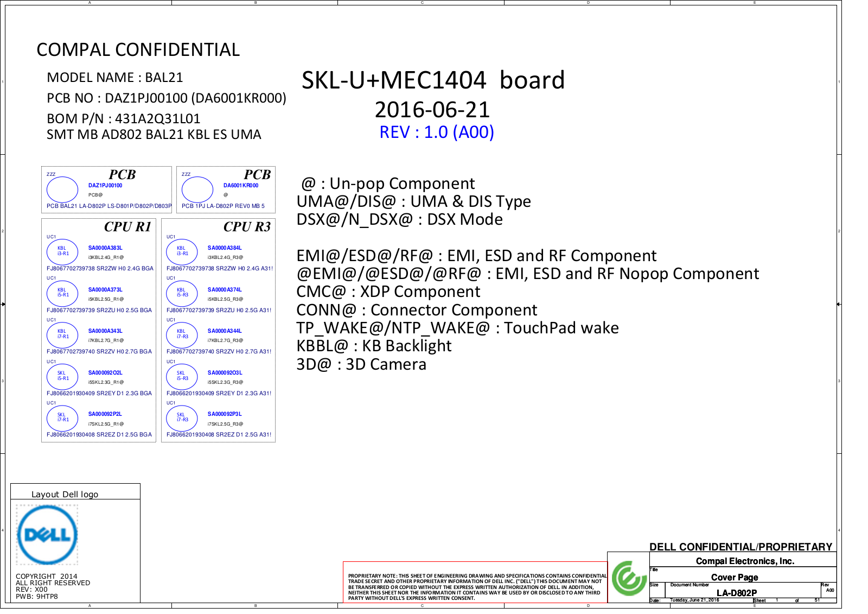Click 'TP_WAKE@/NTP_WAKE@ : TouchPad wake' line
This screenshot has width=868, height=614.
click(x=457, y=328)
